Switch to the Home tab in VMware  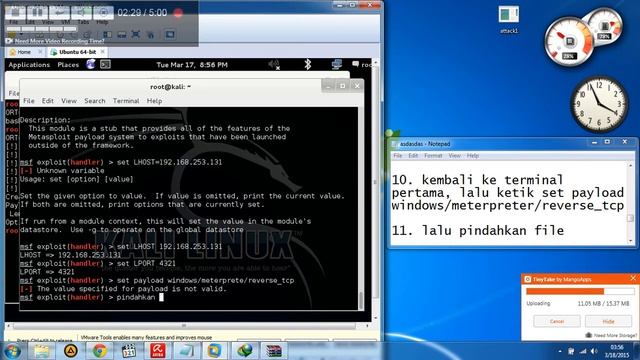24,52
